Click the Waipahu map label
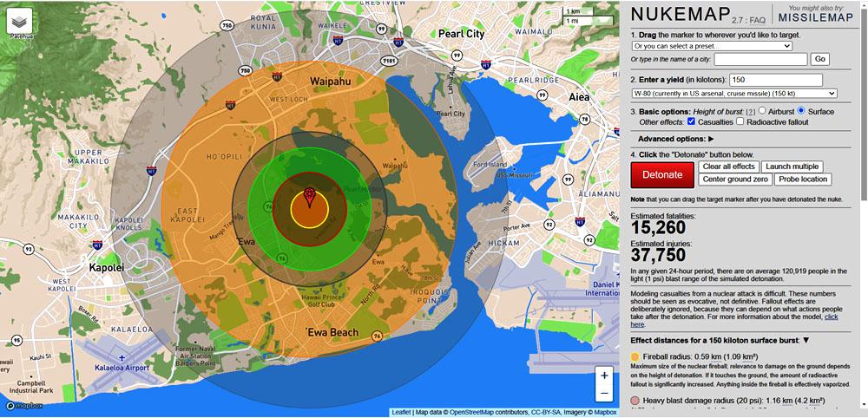This screenshot has width=868, height=418. (x=329, y=81)
